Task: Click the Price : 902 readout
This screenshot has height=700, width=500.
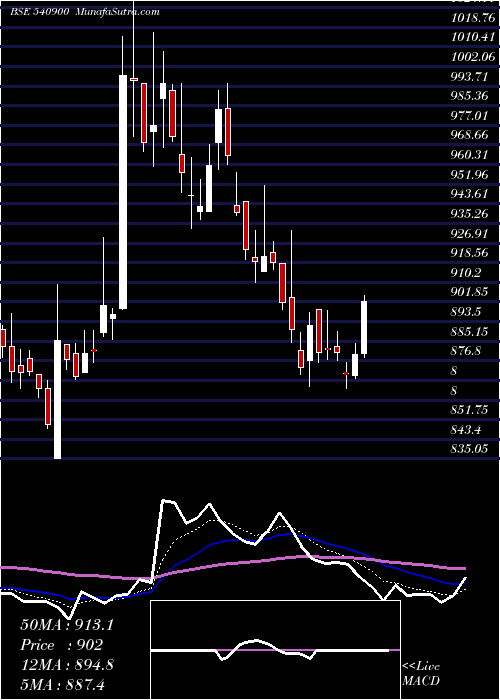Action: coord(62,645)
